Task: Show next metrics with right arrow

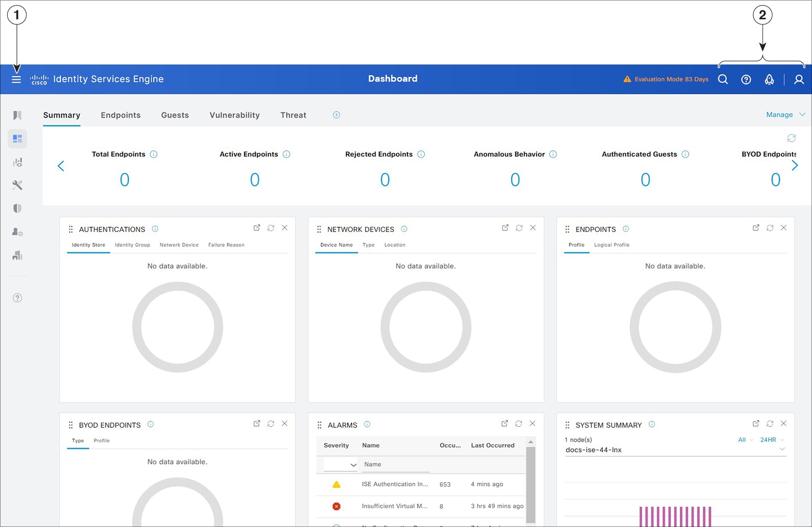Action: pyautogui.click(x=795, y=166)
